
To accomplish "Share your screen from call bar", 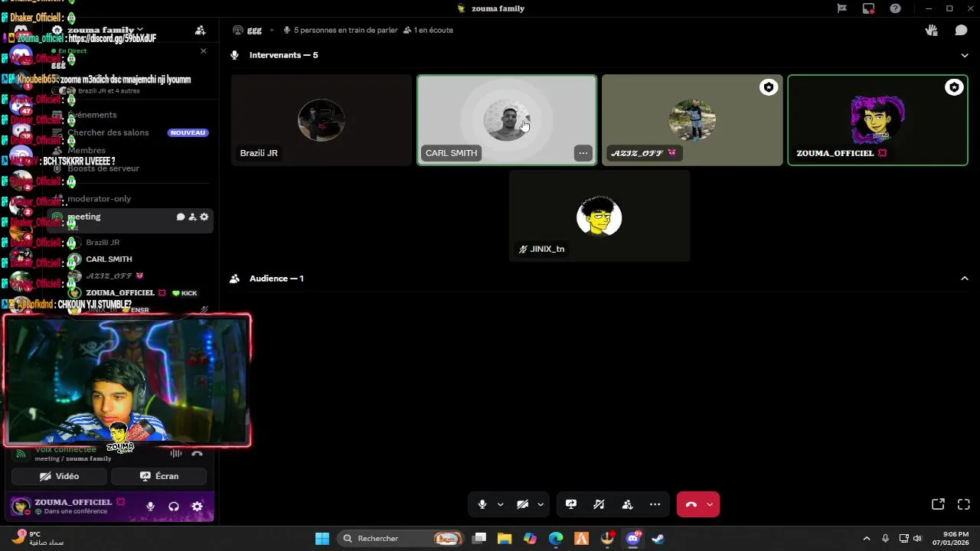I will pos(571,504).
